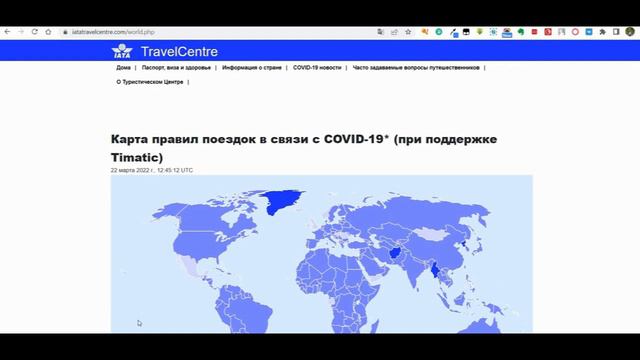
Task: Select dark-blue Myanmar on the map
Action: (436, 271)
